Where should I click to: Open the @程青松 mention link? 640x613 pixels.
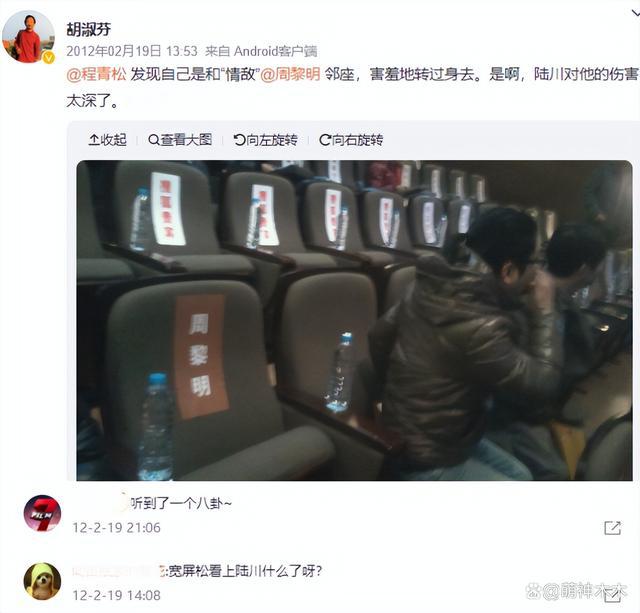point(96,75)
